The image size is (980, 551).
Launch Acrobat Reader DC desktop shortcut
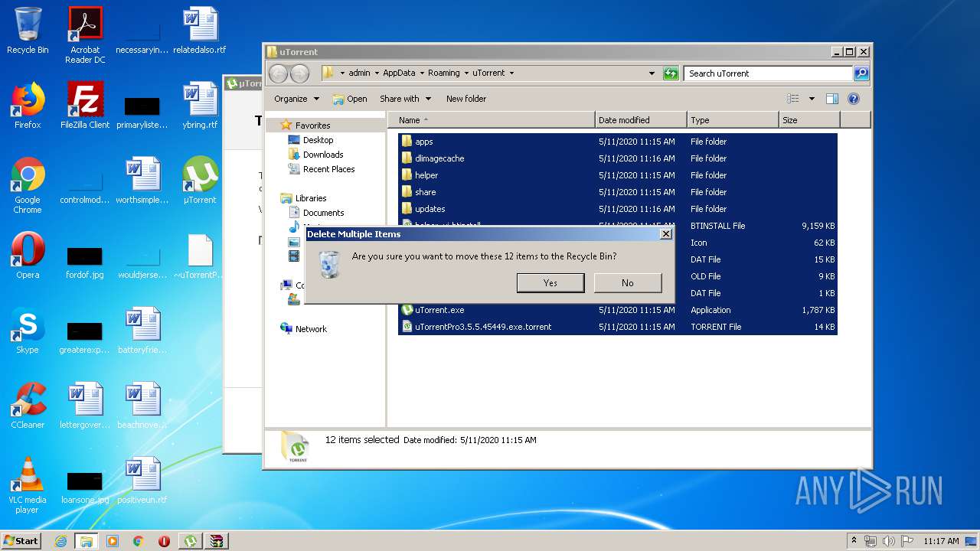click(85, 35)
